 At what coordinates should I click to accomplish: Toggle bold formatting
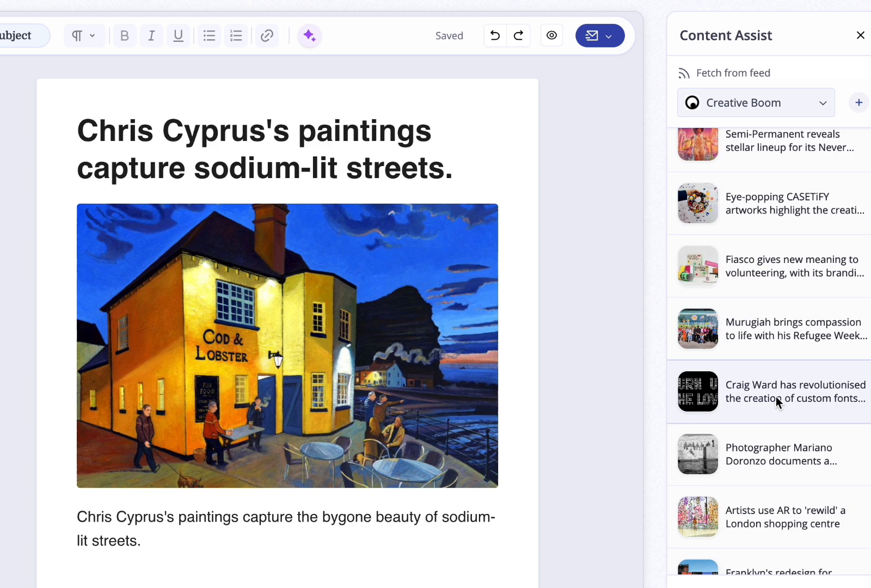125,36
